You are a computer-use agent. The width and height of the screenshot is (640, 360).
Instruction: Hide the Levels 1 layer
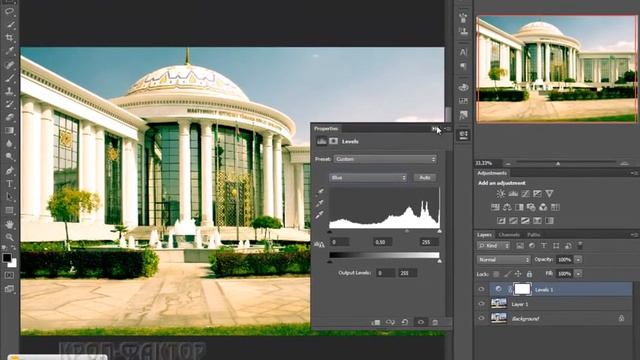pyautogui.click(x=481, y=289)
